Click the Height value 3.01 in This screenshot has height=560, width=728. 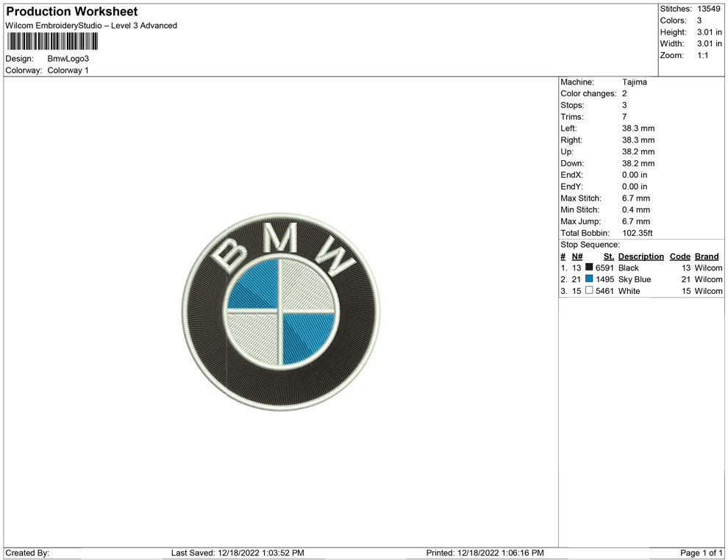pos(710,32)
